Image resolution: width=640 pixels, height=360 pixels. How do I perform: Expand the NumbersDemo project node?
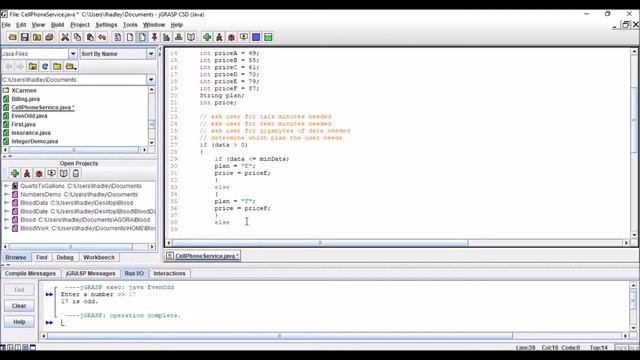pos(7,194)
